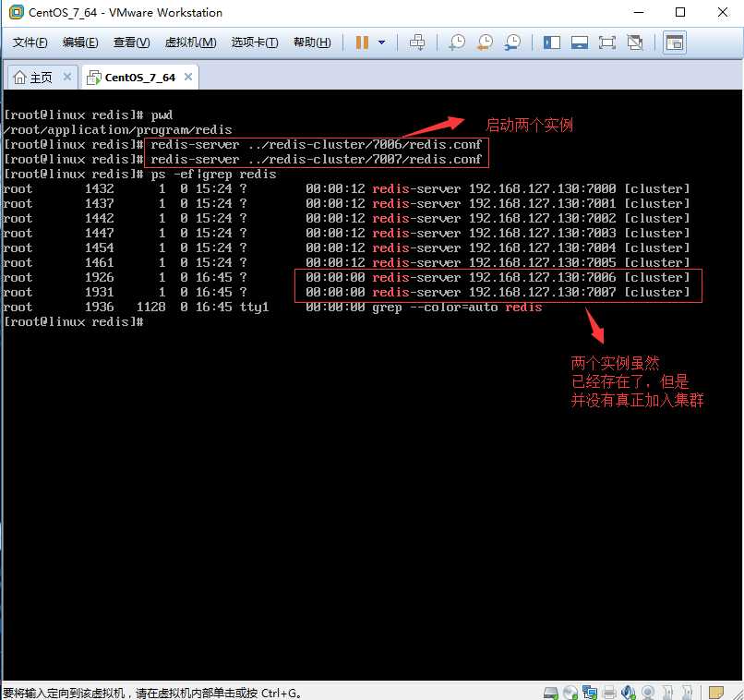744x700 pixels.
Task: Close the CentOS_7_64 tab
Action: click(188, 77)
